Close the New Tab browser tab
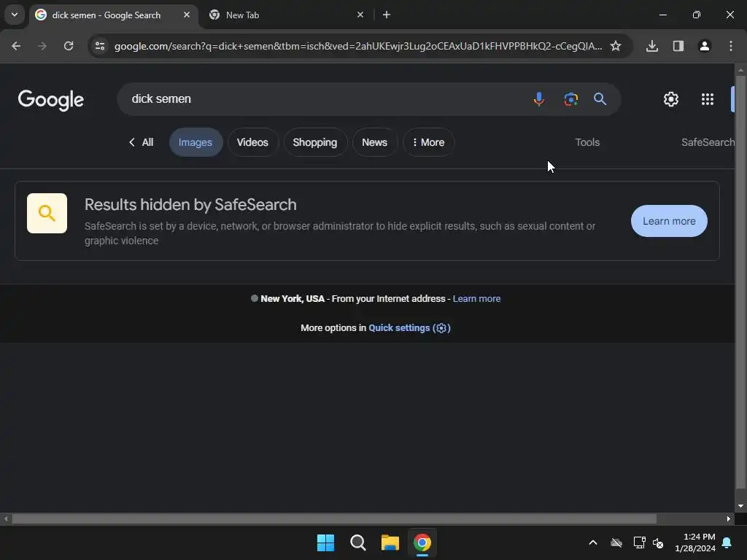Screen dimensions: 747x560 (360, 15)
